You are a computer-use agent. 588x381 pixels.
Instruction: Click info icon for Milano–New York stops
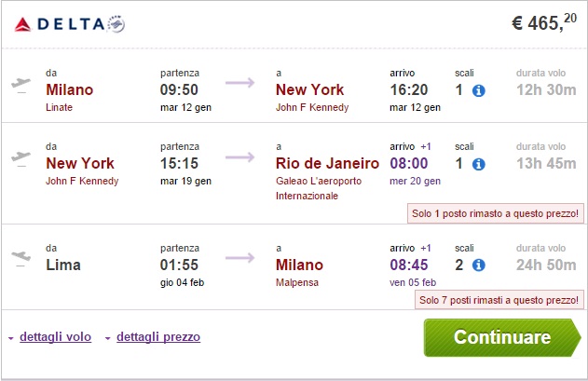(478, 90)
